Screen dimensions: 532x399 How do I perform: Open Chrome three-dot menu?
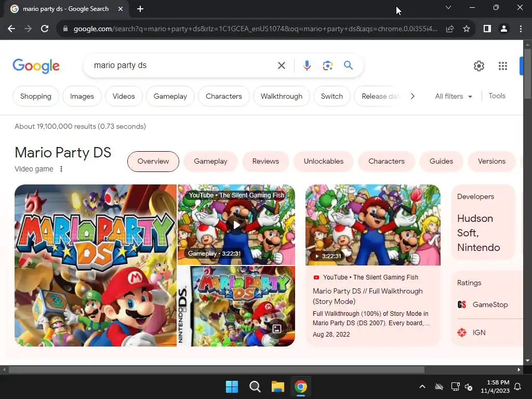521,29
